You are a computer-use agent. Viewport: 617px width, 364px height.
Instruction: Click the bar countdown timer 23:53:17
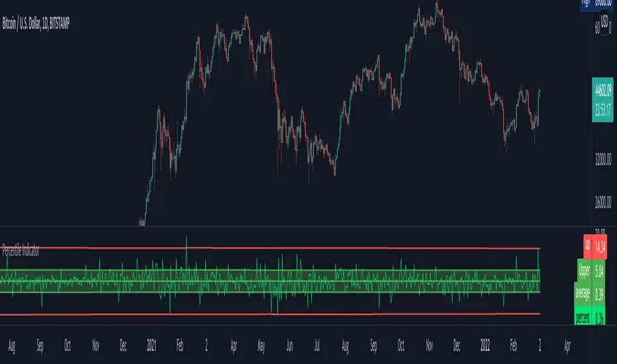pos(603,109)
